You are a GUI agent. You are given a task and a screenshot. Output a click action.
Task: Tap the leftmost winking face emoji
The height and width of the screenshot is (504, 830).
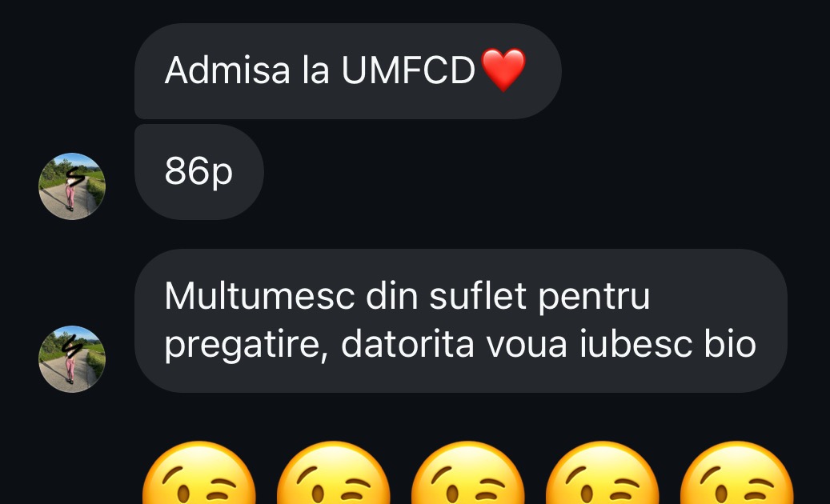(x=199, y=472)
